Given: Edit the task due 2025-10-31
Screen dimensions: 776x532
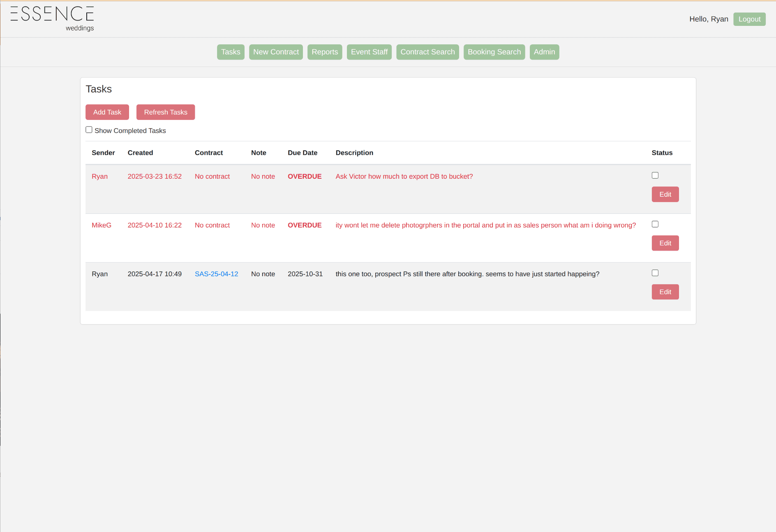Looking at the screenshot, I should (x=665, y=292).
